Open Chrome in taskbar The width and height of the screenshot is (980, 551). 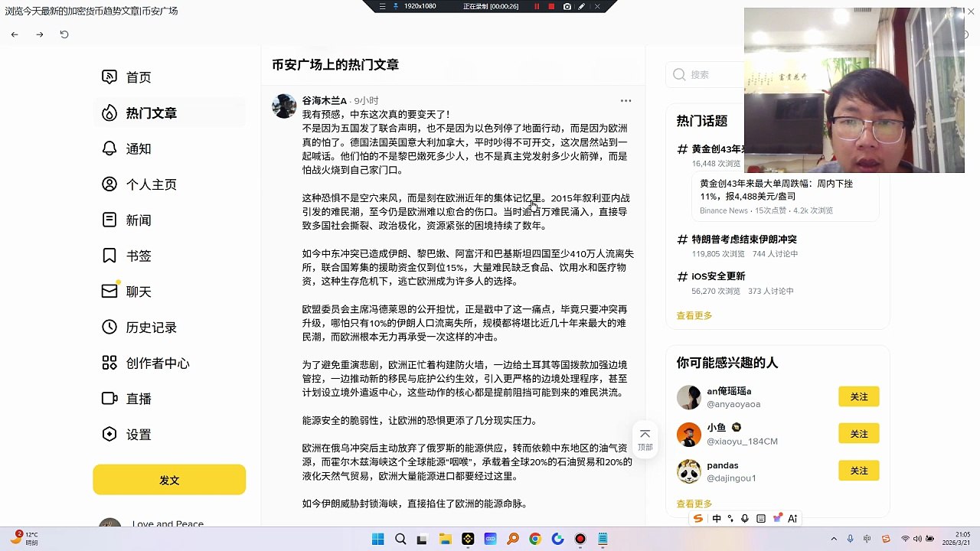[535, 539]
